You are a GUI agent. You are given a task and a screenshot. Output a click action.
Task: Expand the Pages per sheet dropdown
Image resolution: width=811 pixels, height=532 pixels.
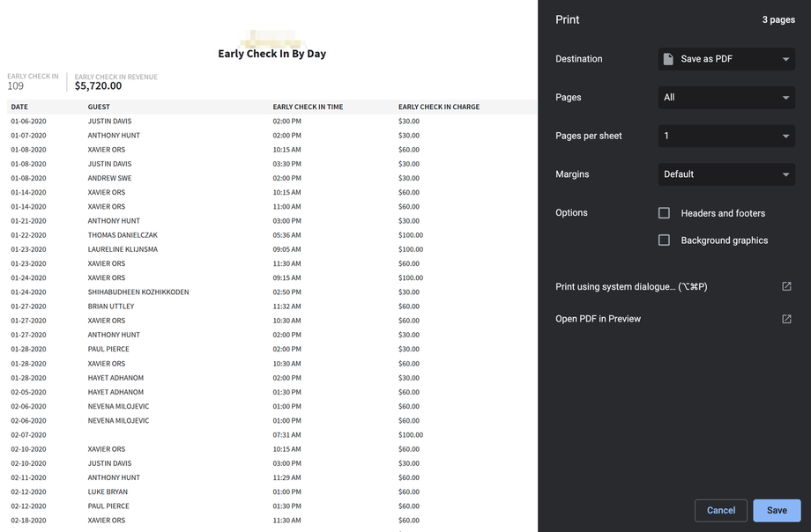[726, 136]
